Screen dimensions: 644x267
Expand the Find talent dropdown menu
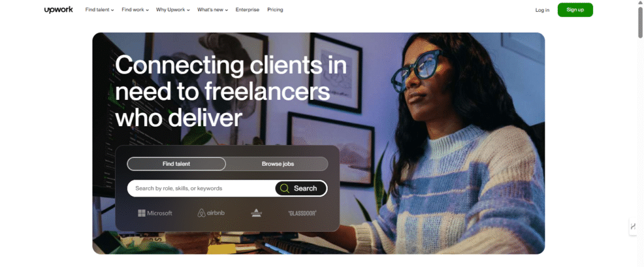(100, 9)
